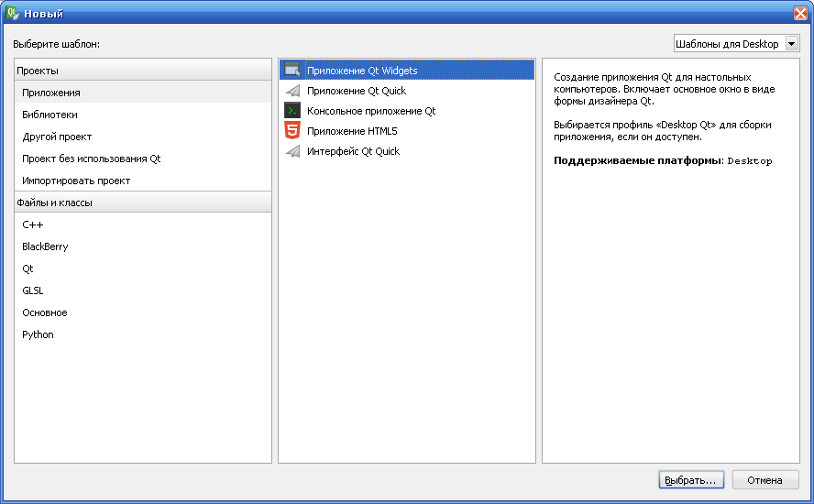This screenshot has width=814, height=504.
Task: Select the 'Основное' files category
Action: click(143, 312)
